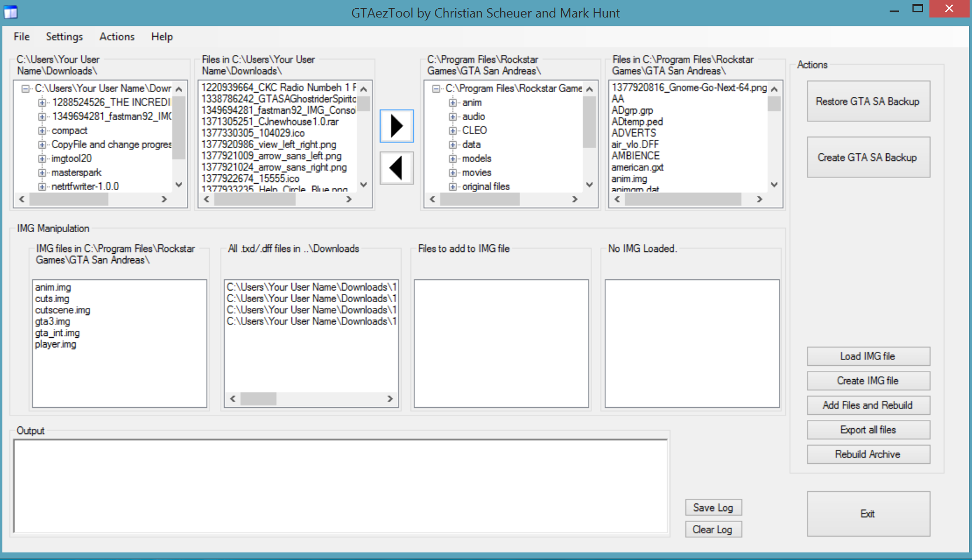Select ADVERTS in GTA files list
The image size is (972, 560).
[x=633, y=133]
